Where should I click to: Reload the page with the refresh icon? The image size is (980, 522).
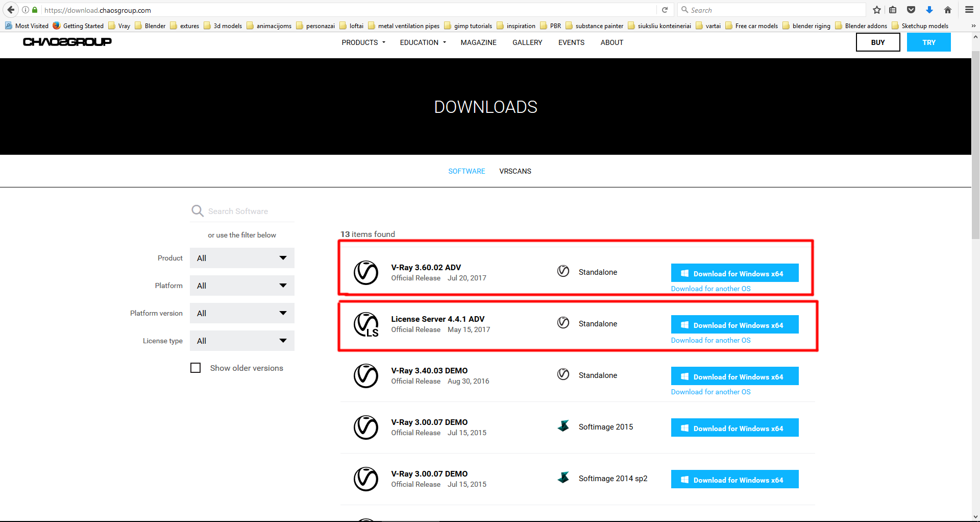[x=665, y=10]
